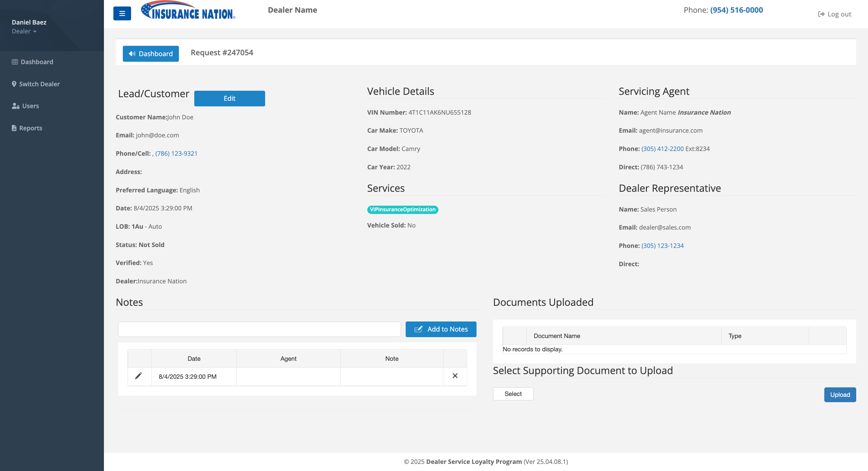868x471 pixels.
Task: Click the Document Name column header
Action: [624, 336]
